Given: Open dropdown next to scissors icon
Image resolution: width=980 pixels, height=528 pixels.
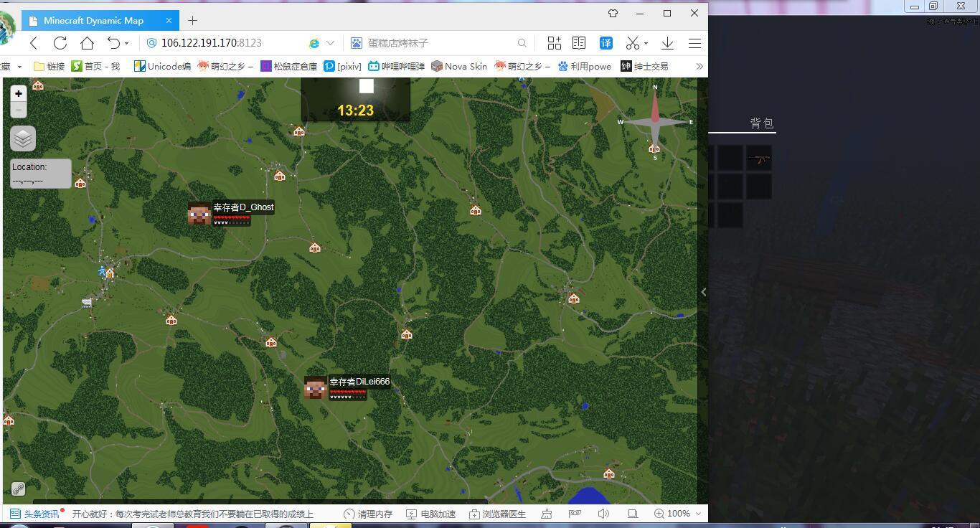Looking at the screenshot, I should 646,44.
